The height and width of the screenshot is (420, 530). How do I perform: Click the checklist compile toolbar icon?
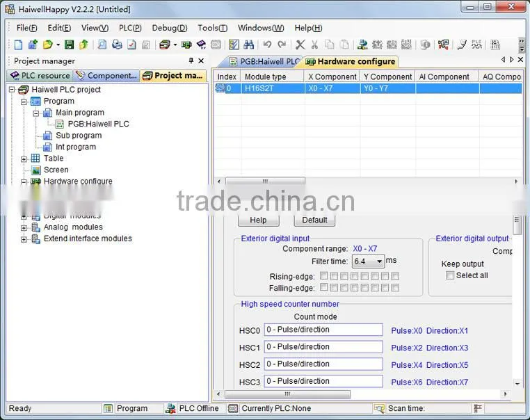pos(234,45)
